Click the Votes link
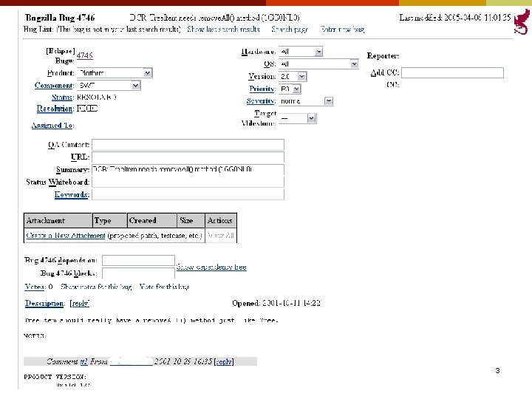Viewport: 532px width, 399px height. click(x=35, y=287)
